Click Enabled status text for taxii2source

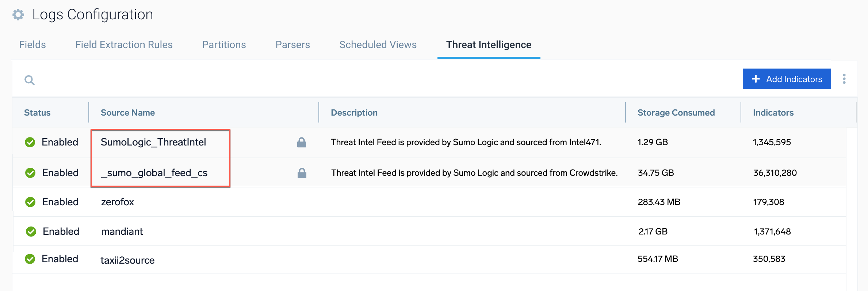(x=60, y=259)
